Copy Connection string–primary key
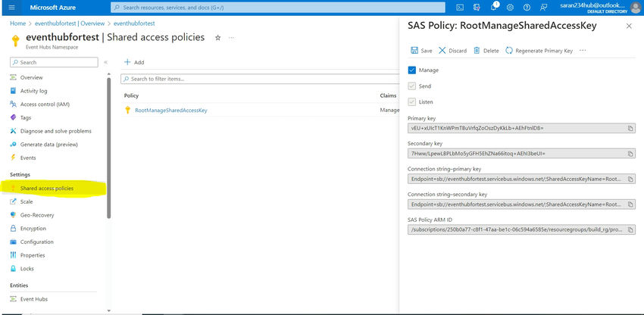This screenshot has width=644, height=315. point(630,179)
